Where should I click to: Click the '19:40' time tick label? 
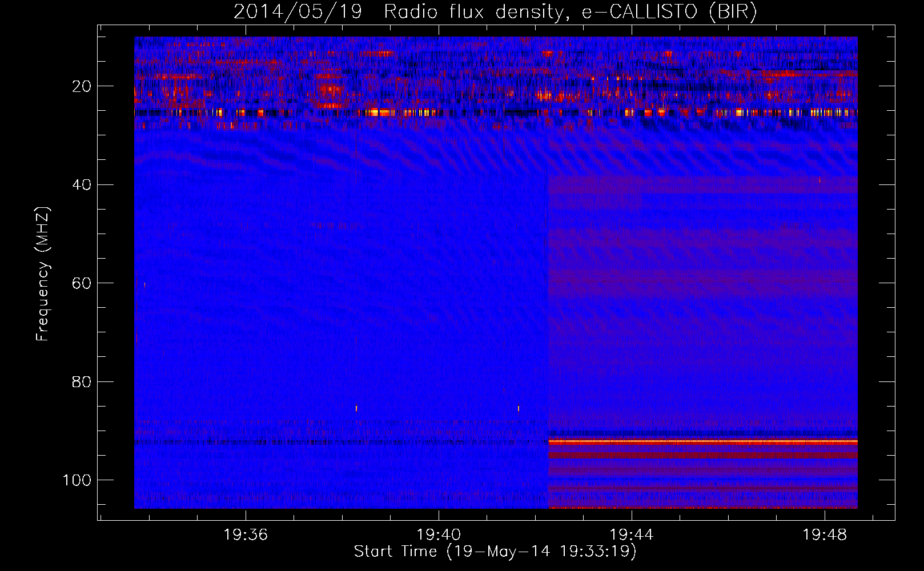tap(439, 534)
